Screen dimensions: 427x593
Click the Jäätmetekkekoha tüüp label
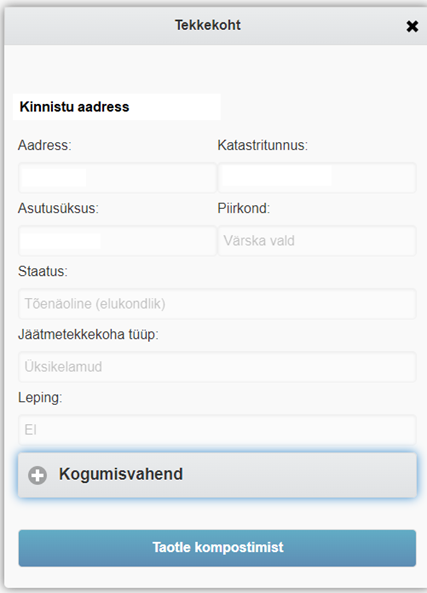click(88, 335)
